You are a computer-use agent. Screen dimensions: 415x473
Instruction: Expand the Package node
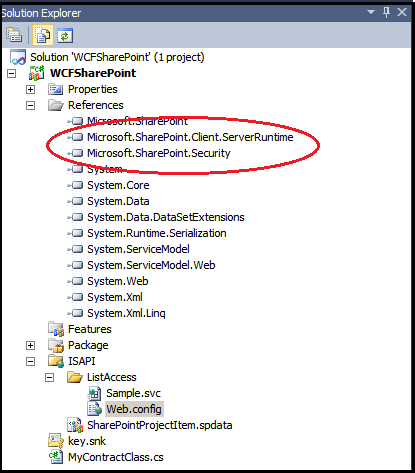[x=30, y=345]
